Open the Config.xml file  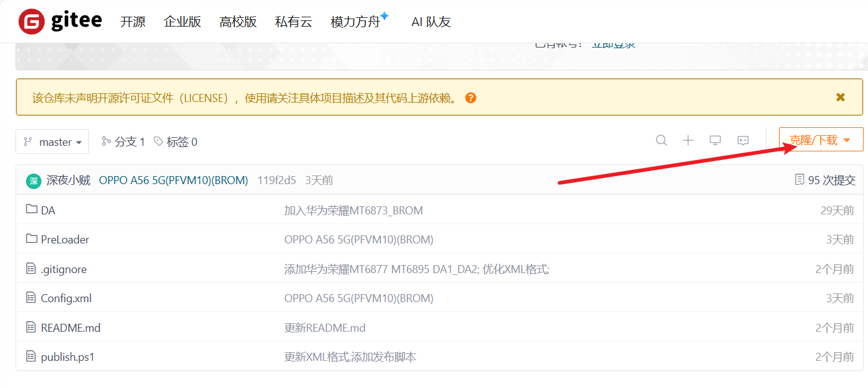(x=66, y=298)
